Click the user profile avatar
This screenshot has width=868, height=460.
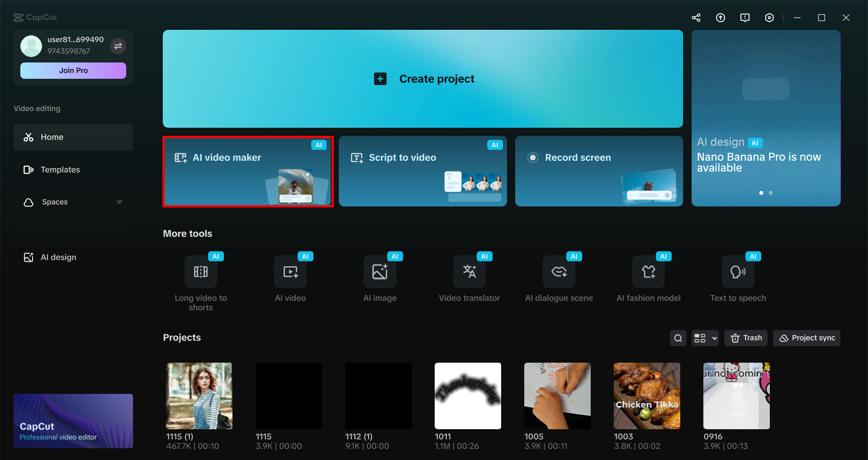coord(31,46)
